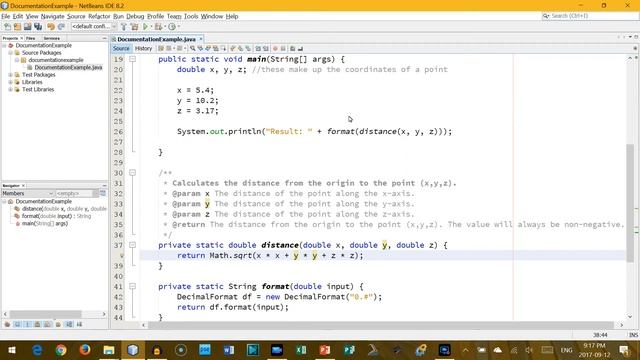Toggle Sort by Source in Navigator
640x360 pixels.
click(x=79, y=324)
